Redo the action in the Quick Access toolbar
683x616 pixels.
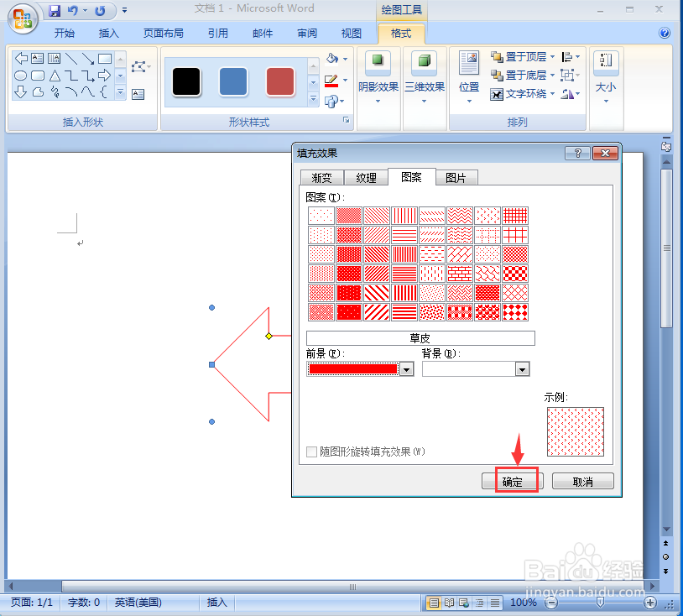tap(100, 10)
